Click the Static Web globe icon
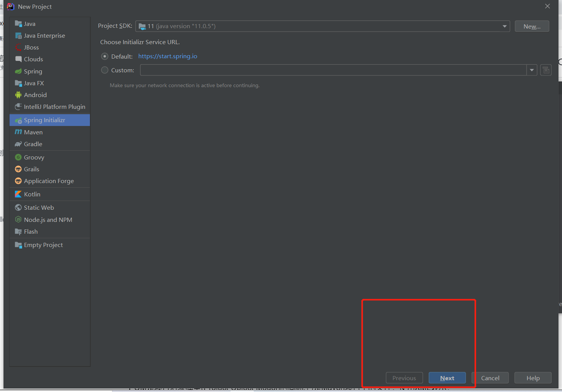 tap(18, 207)
